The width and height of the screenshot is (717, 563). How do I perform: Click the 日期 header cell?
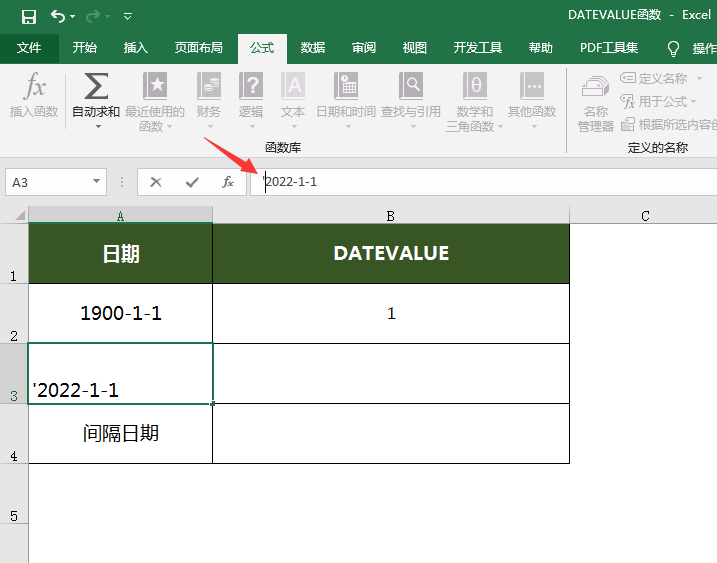click(121, 254)
